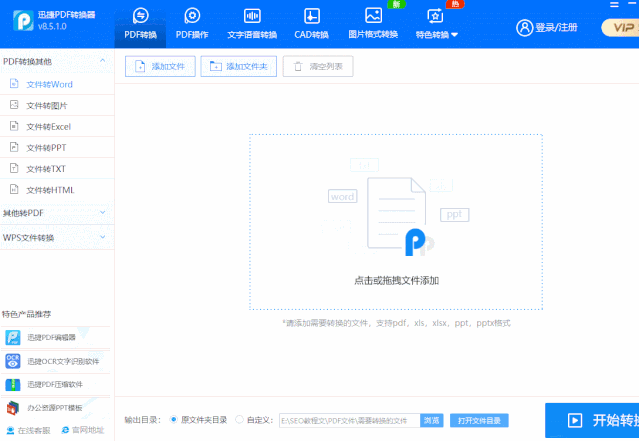Screen dimensions: 639x441
Task: Open the 官网地址 website link
Action: click(83, 430)
